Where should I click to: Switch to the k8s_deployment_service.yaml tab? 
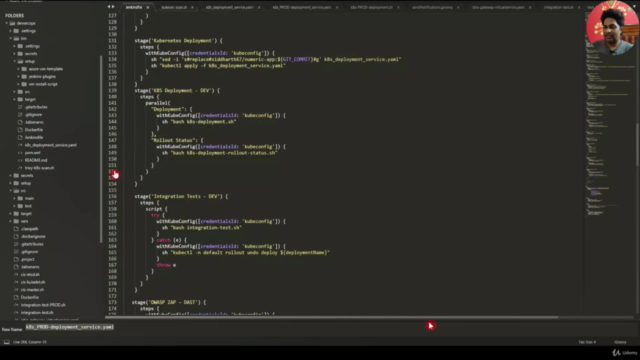pyautogui.click(x=230, y=7)
